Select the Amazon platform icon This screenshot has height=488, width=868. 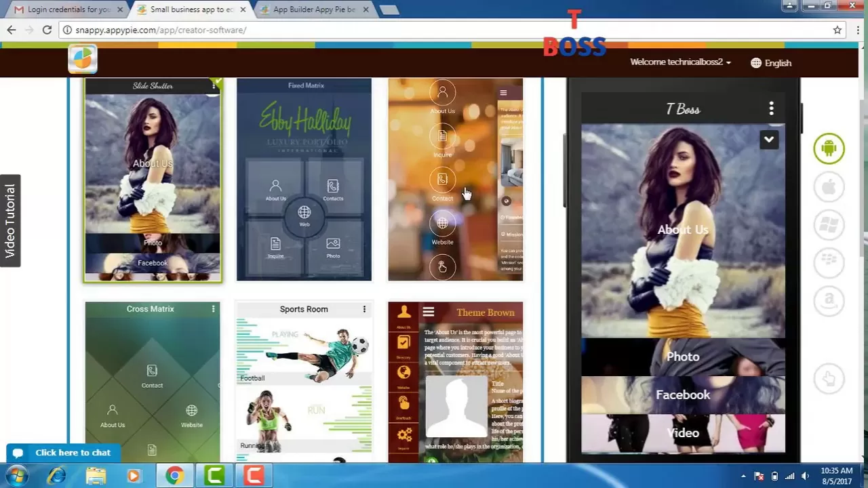click(x=829, y=301)
